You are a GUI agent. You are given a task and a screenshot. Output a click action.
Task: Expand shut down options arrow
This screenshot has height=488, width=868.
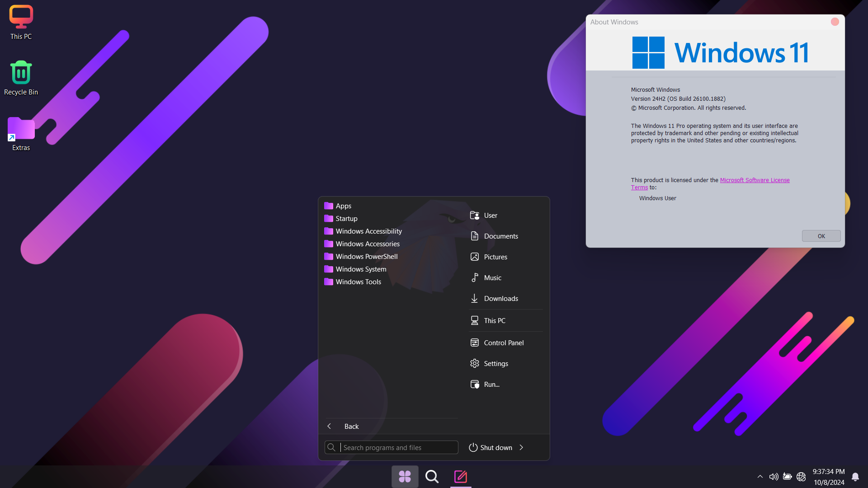click(521, 447)
